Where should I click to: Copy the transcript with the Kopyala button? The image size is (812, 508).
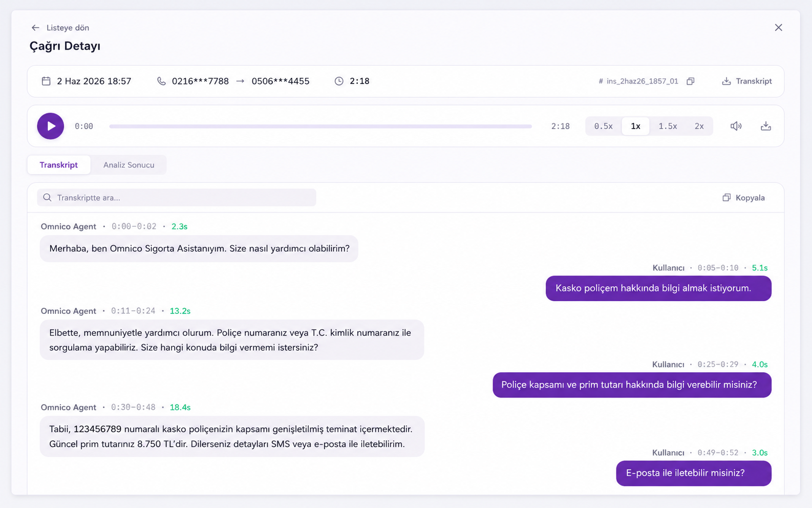743,198
